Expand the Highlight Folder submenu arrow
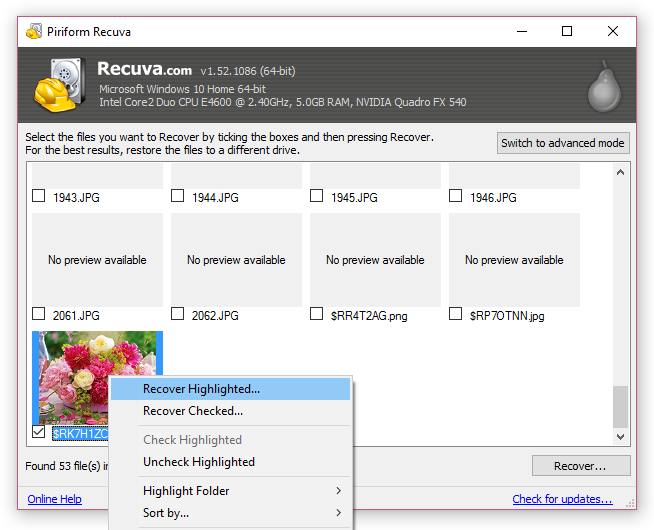Image resolution: width=654 pixels, height=530 pixels. (x=339, y=491)
